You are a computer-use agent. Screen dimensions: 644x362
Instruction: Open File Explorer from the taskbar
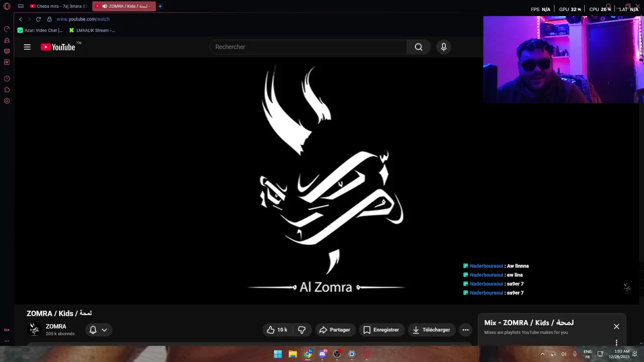click(293, 354)
